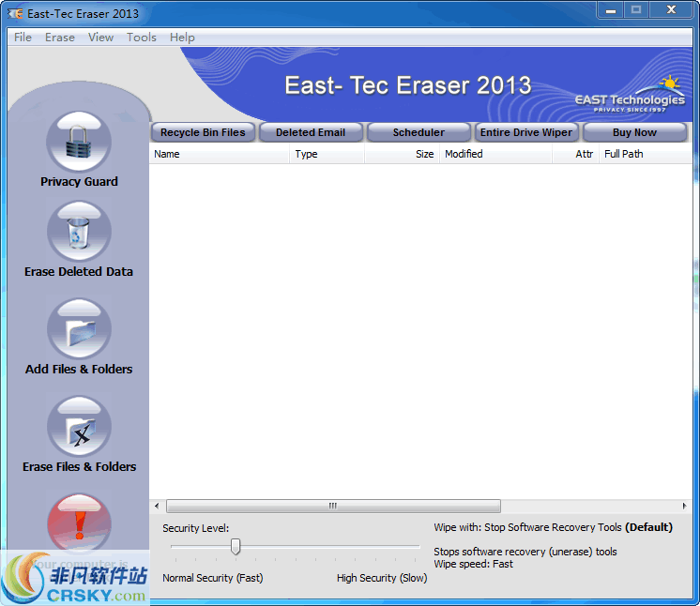Screen dimensions: 700x606
Task: Click the Attr column header
Action: coord(576,154)
